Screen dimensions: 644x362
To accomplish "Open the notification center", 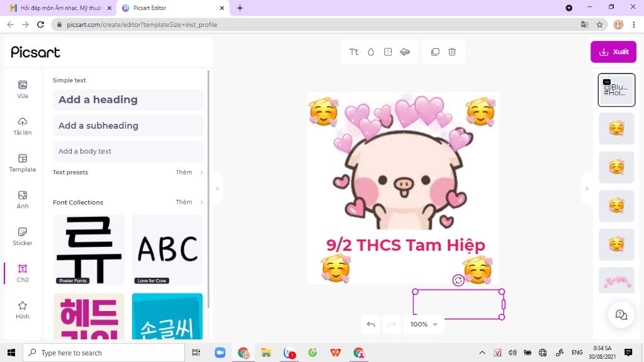I will click(628, 353).
